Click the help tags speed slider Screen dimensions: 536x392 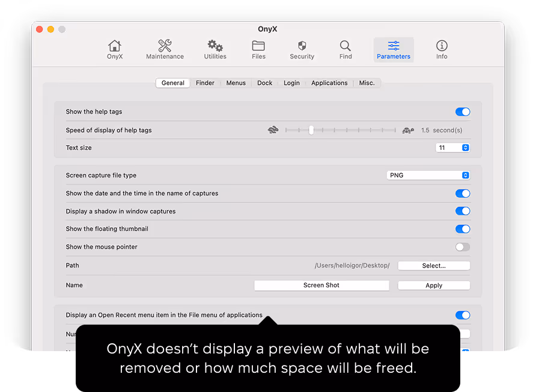341,130
